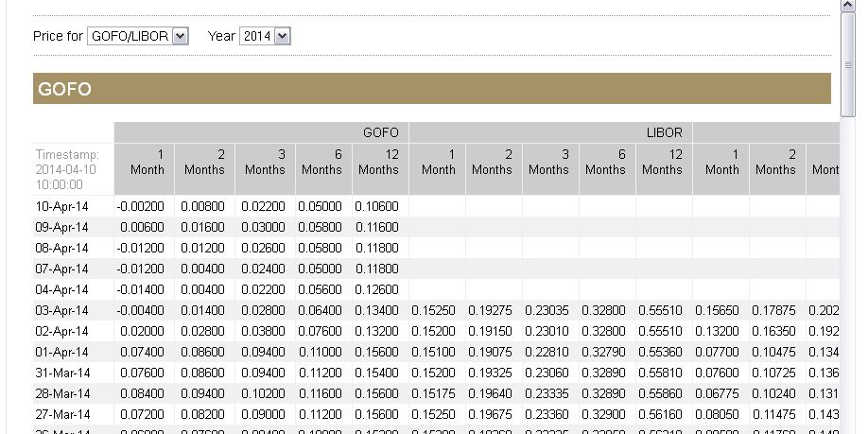Viewport: 868px width, 434px height.
Task: Click the LIBOR 6 Months column header
Action: coord(607,169)
